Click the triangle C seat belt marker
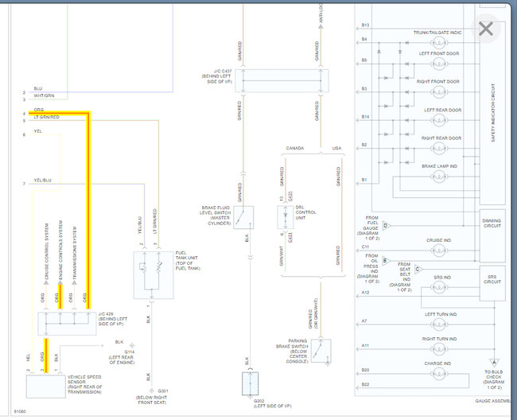 [418, 270]
